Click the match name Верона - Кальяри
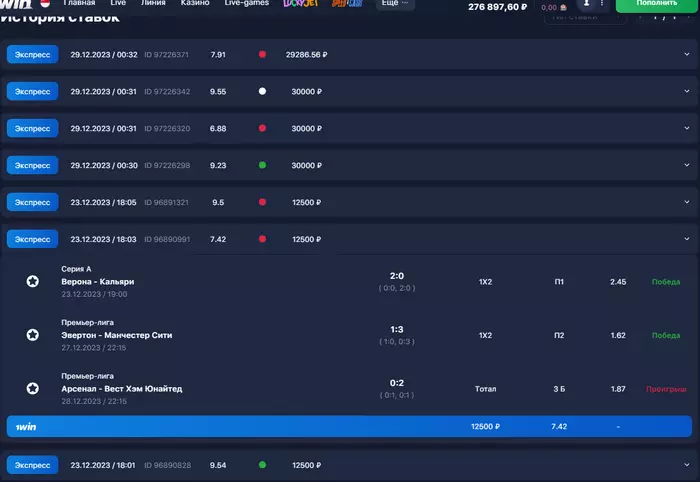The image size is (700, 482). point(98,282)
